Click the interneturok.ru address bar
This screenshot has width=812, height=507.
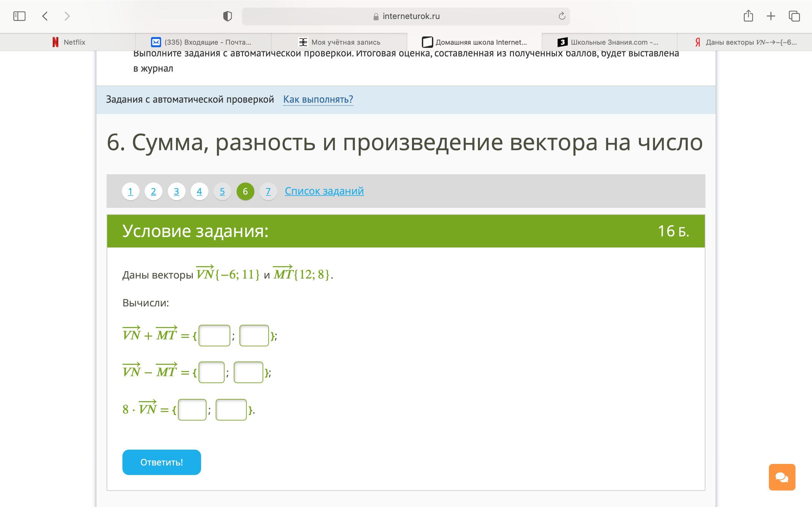[406, 16]
